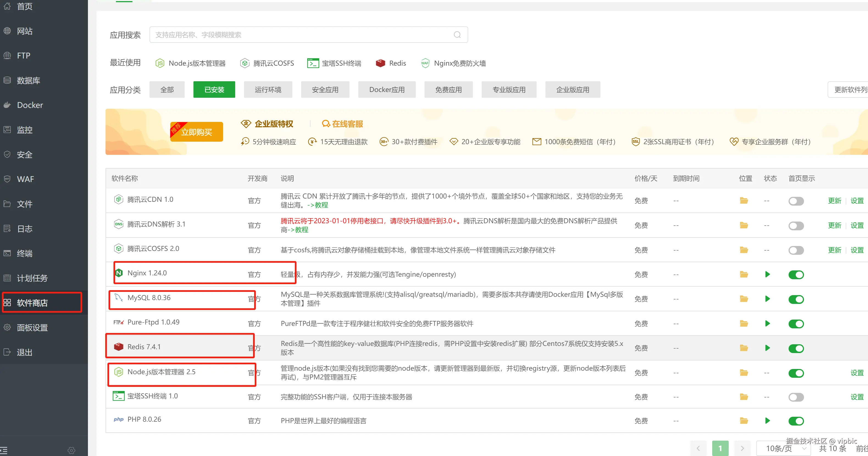Click the 安全 shield icon in sidebar

coord(7,155)
